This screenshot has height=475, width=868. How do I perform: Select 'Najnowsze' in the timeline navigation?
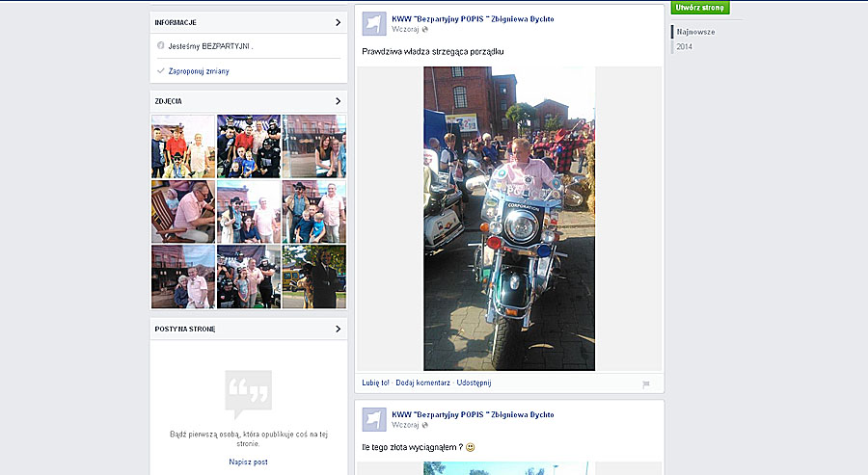695,32
